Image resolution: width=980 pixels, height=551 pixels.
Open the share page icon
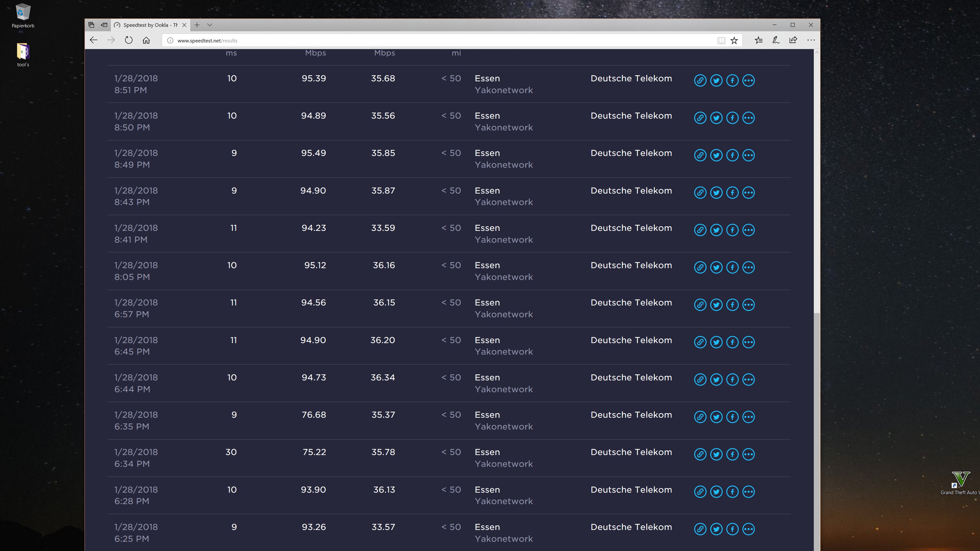793,40
